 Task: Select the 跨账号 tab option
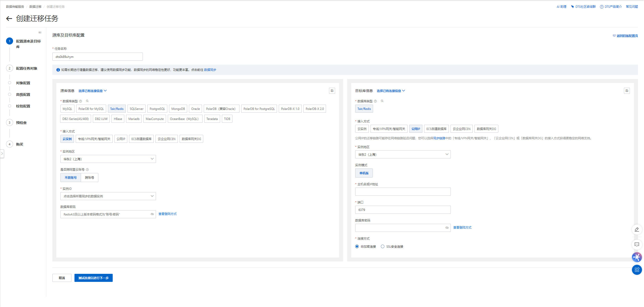89,178
